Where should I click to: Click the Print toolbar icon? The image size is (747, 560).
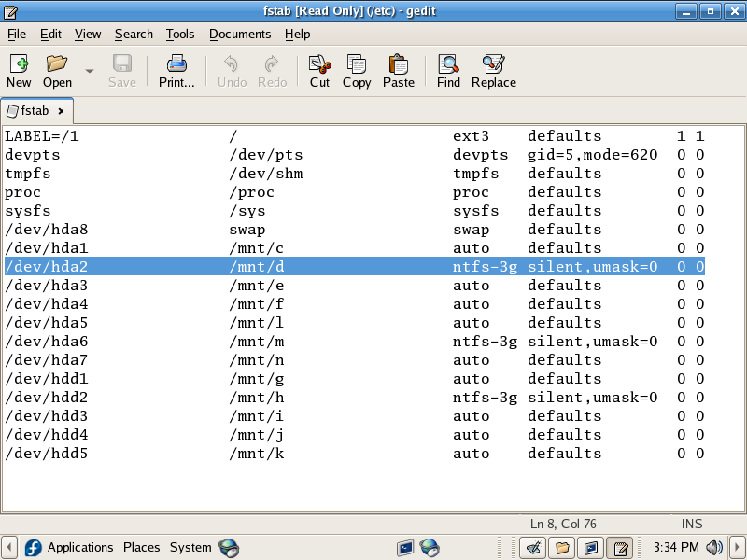point(176,64)
